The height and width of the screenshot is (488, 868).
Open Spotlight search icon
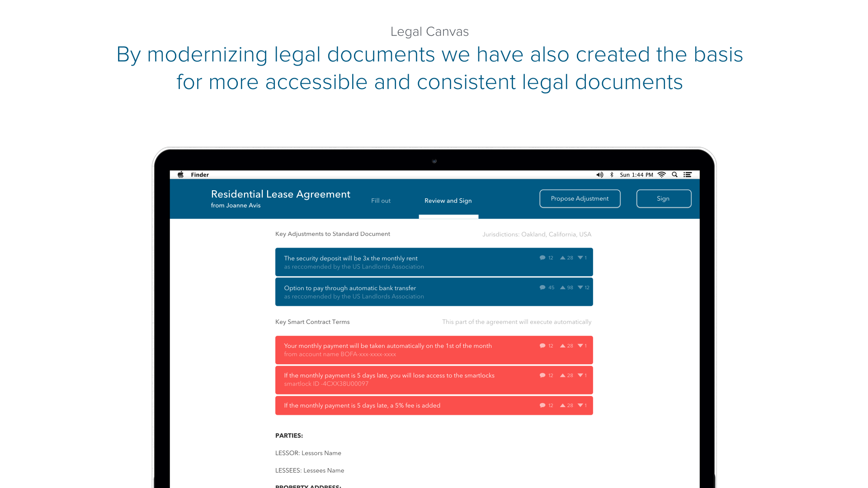point(675,175)
